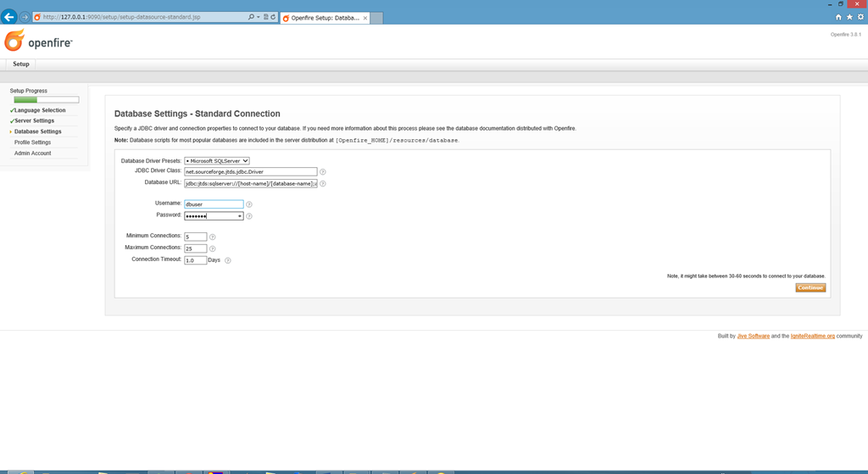
Task: Restore down the browser window
Action: pyautogui.click(x=840, y=4)
